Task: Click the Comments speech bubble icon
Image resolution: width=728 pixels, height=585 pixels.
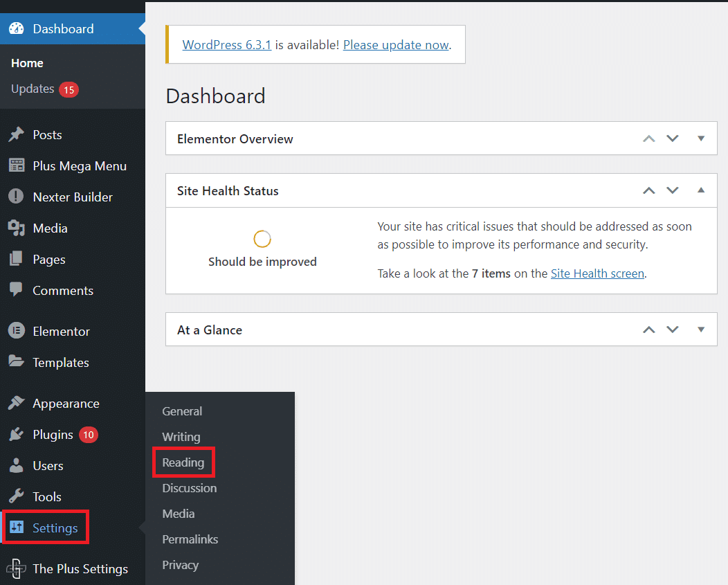Action: (17, 290)
